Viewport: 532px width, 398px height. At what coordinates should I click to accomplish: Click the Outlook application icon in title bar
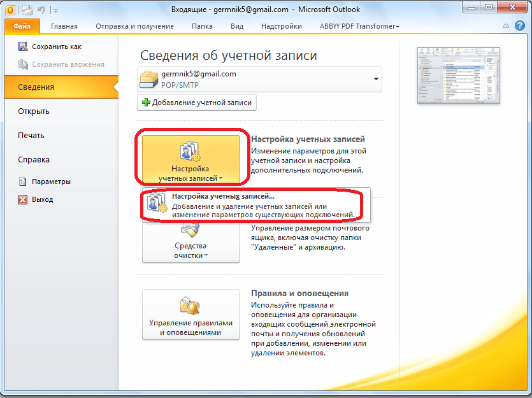pyautogui.click(x=10, y=10)
